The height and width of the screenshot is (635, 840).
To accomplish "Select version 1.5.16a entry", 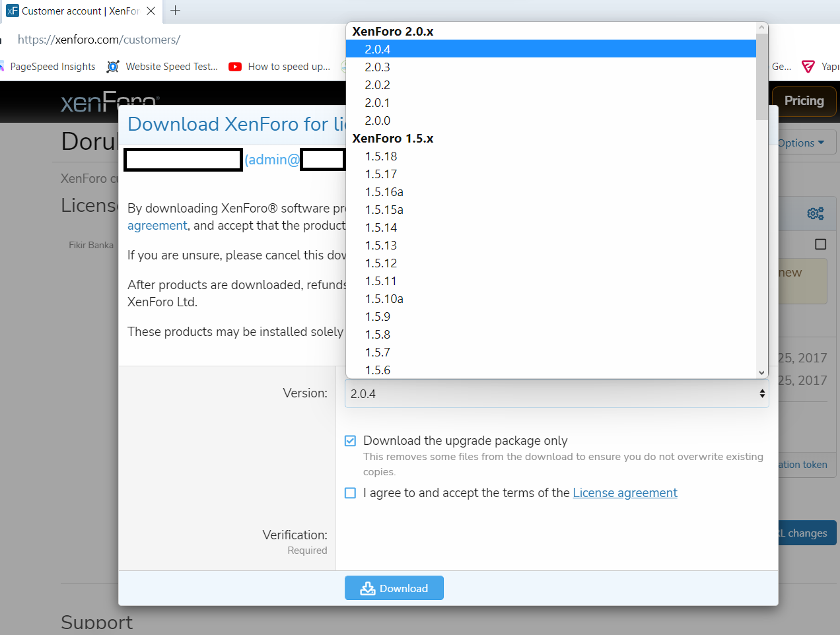I will [551, 191].
